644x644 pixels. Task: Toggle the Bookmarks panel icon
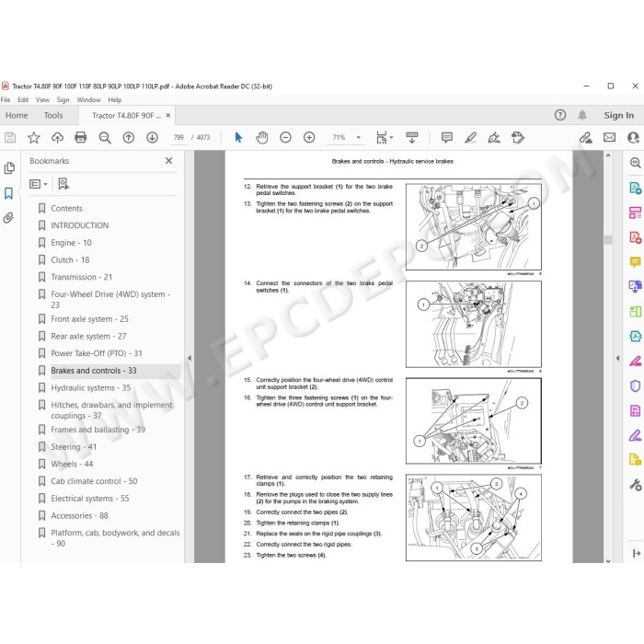pos(9,193)
